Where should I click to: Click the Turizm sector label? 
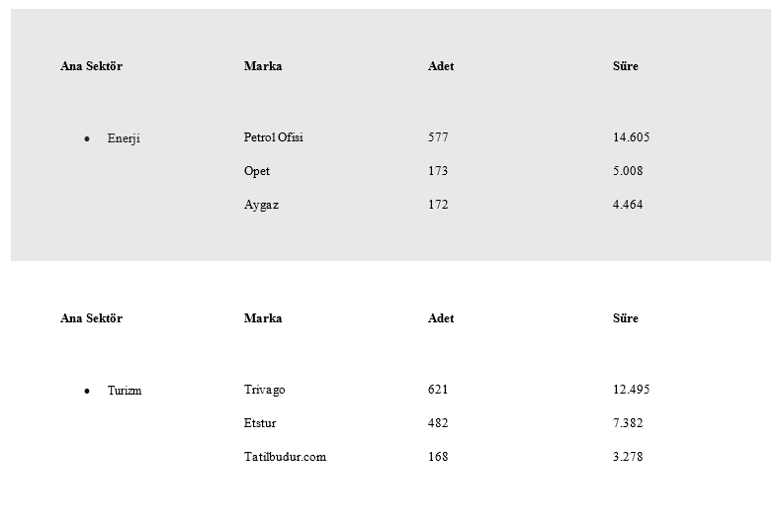[125, 390]
